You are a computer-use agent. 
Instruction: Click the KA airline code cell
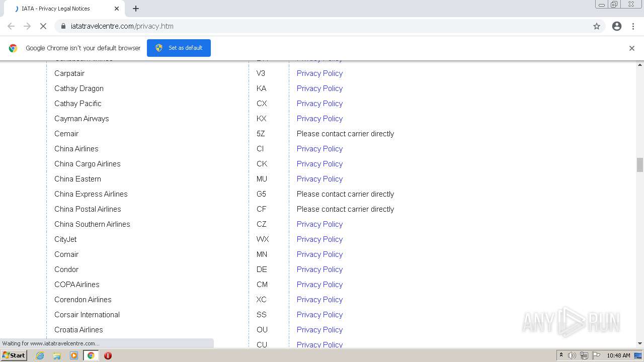point(261,88)
